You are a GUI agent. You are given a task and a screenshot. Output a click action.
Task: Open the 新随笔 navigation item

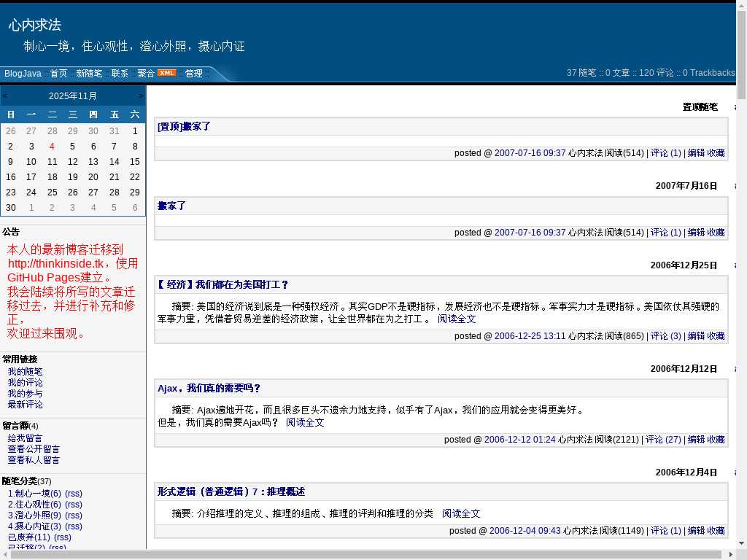pos(89,74)
